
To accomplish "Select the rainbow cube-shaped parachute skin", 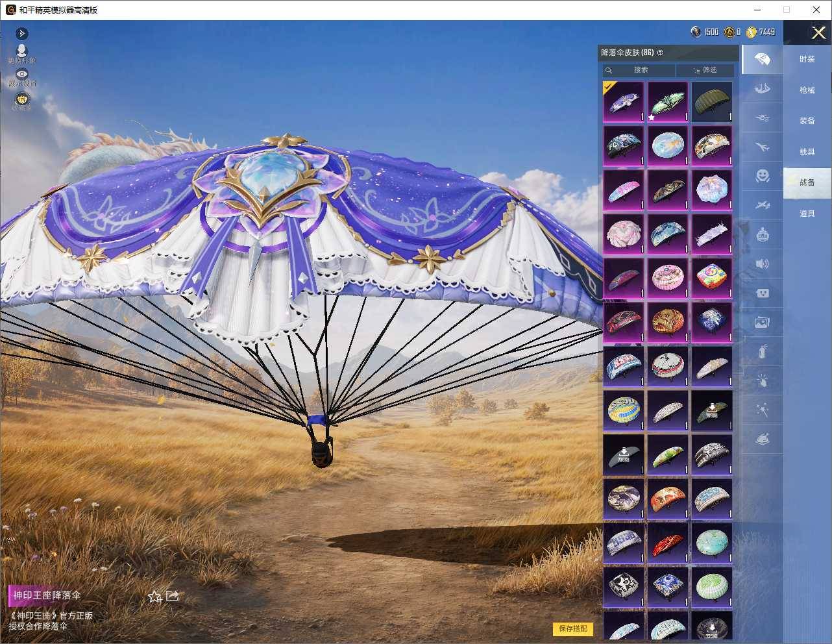I will (x=712, y=279).
